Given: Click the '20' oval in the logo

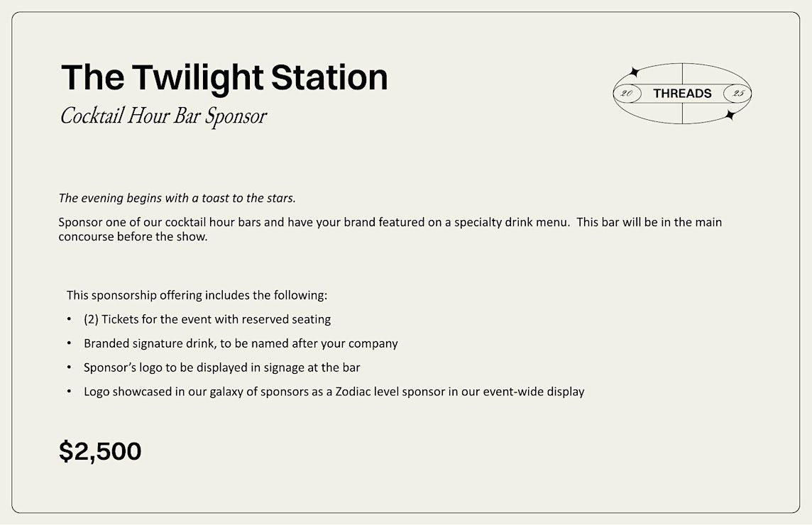Looking at the screenshot, I should click(x=627, y=94).
